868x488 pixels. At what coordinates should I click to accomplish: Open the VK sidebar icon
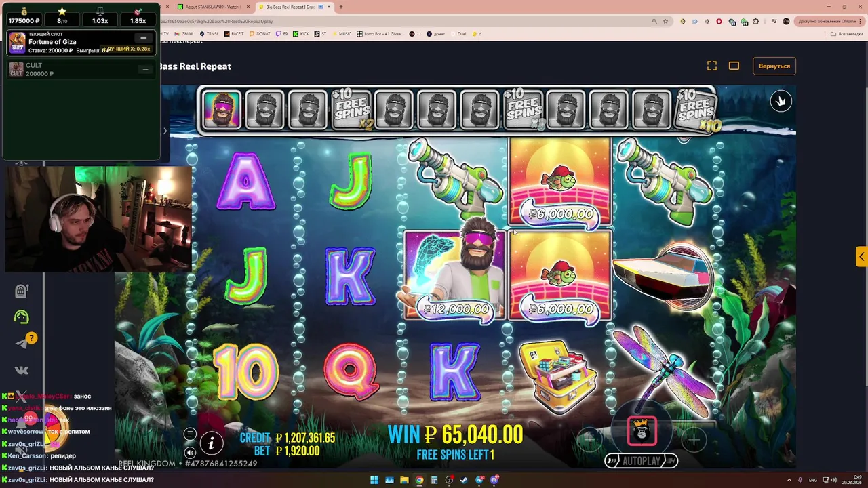pos(21,369)
